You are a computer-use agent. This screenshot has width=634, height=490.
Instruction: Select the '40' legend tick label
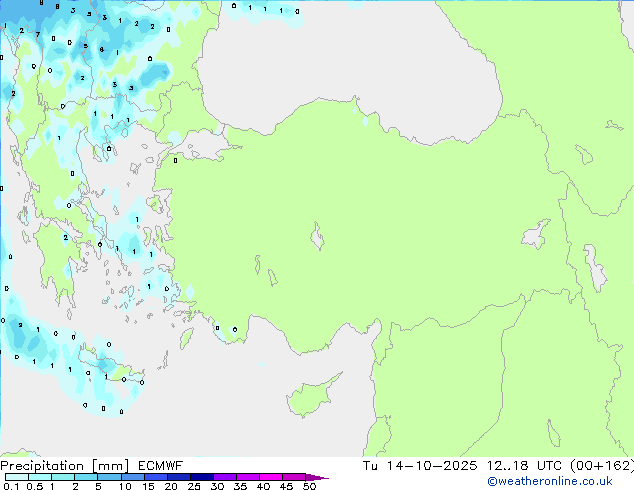pos(263,486)
